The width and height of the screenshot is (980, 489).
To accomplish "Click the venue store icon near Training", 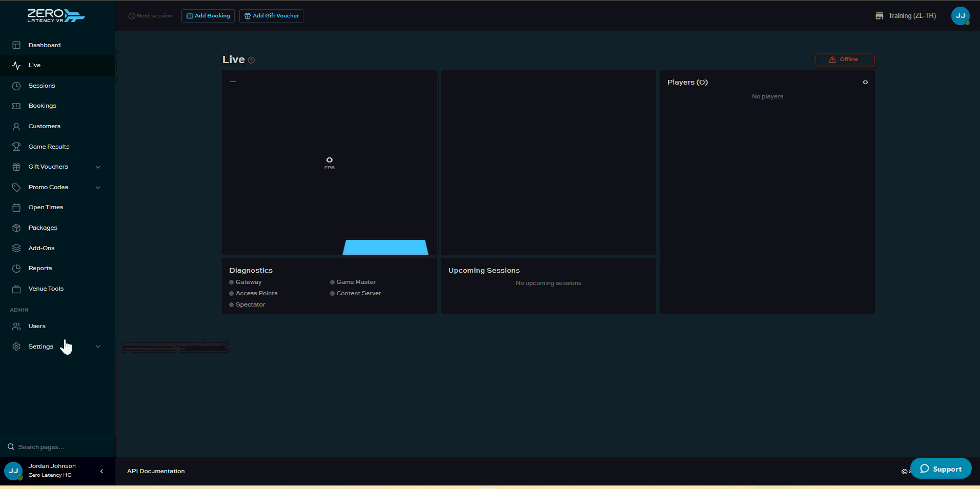I will 880,16.
